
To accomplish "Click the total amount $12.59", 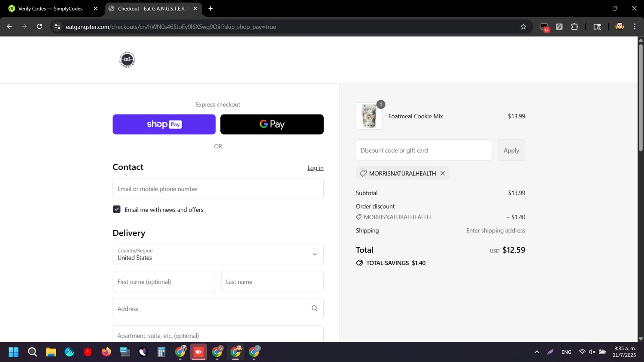I will coord(514,250).
